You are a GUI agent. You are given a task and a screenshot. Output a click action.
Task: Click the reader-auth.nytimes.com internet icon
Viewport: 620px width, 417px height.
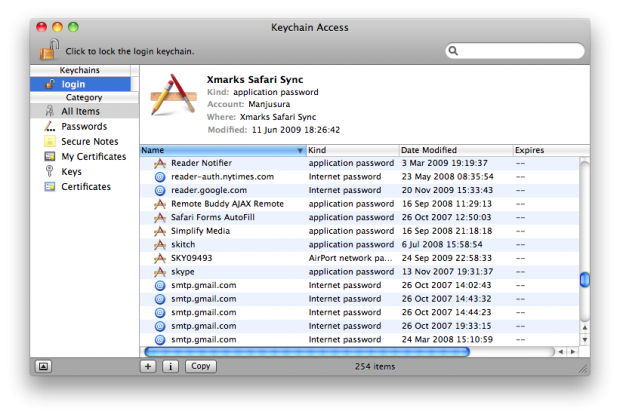point(160,177)
